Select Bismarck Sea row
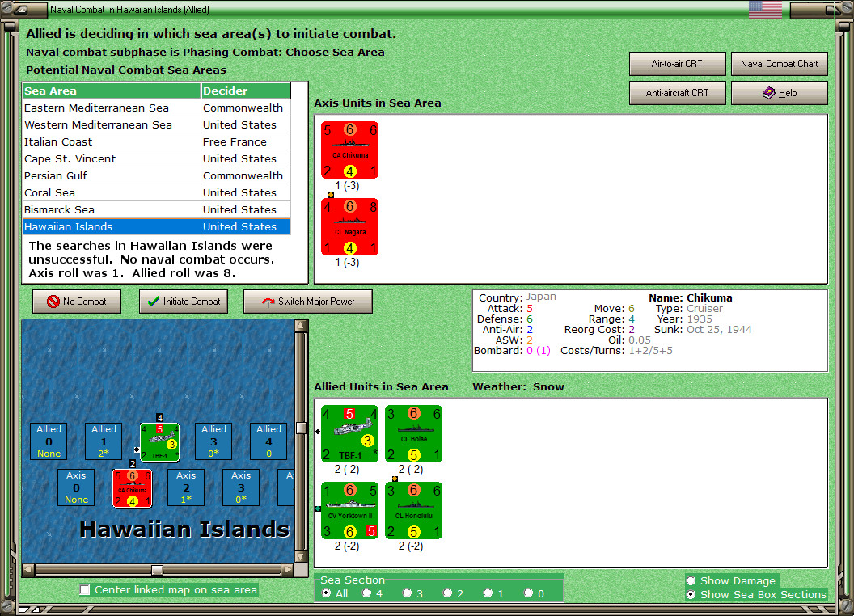Viewport: 854px width, 616px height. click(157, 209)
